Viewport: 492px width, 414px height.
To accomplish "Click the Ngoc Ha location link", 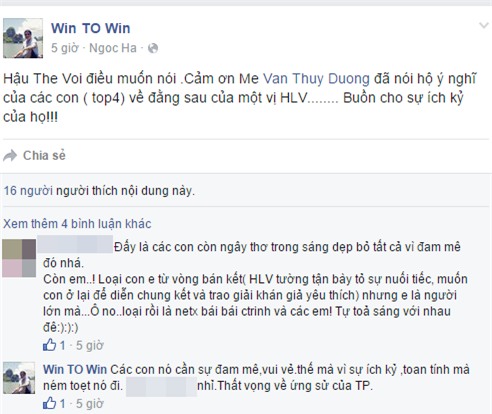I will [113, 48].
